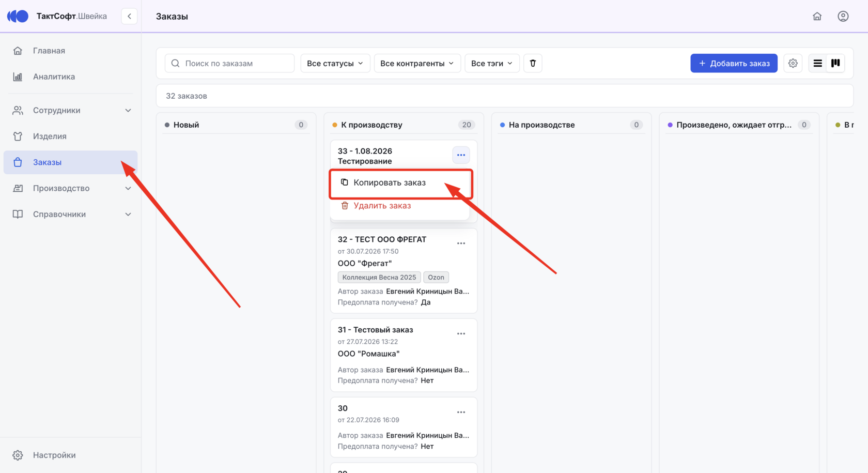The height and width of the screenshot is (473, 868).
Task: Click the date от 30.07.2026 17:50
Action: tap(368, 251)
